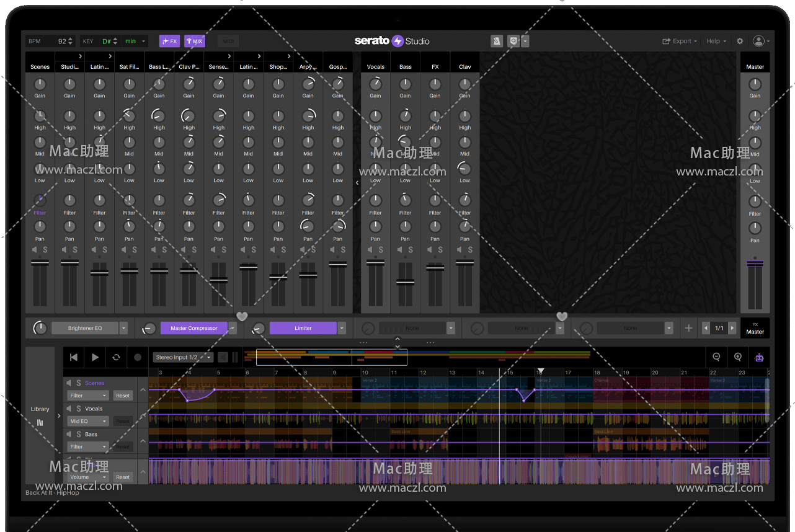Click the add FX slot plus icon

click(688, 328)
